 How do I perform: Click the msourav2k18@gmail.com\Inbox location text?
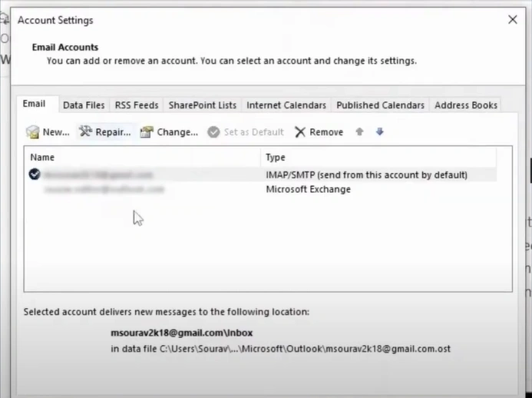(x=181, y=333)
